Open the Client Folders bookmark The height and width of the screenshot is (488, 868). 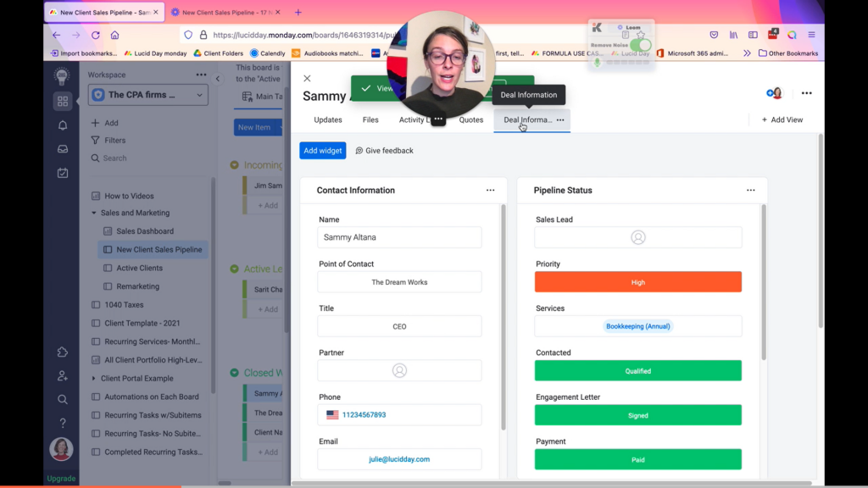[218, 53]
